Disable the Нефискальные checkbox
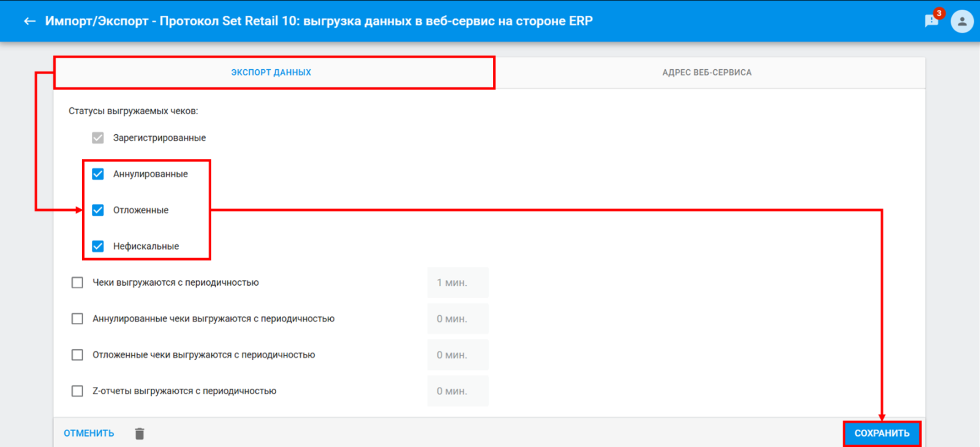980x447 pixels. click(98, 246)
